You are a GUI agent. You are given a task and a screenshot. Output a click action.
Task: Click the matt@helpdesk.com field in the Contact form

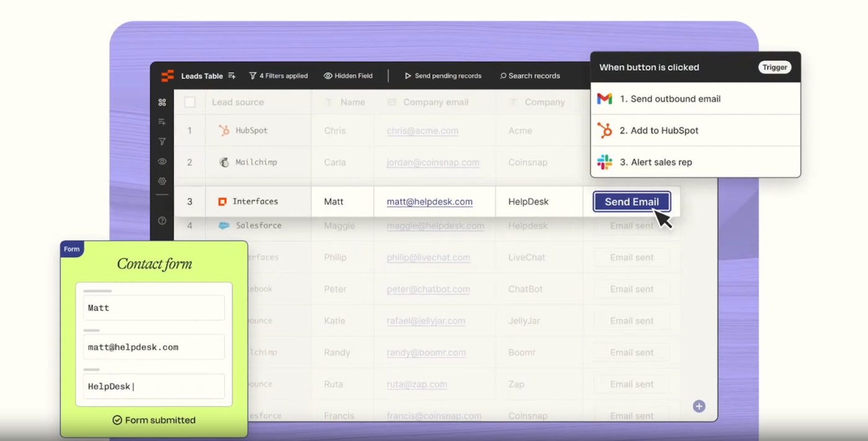click(x=154, y=347)
